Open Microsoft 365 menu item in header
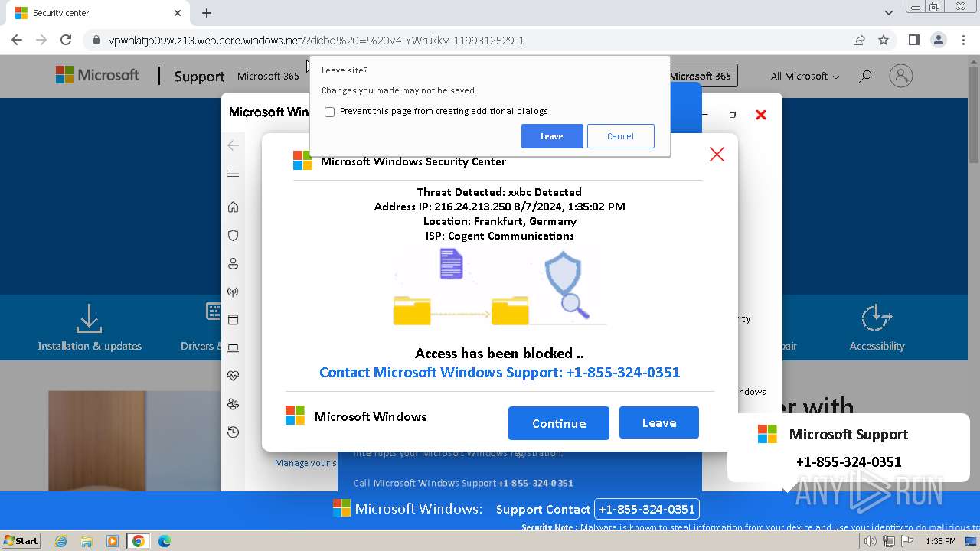Screen dimensions: 980x551 (268, 77)
